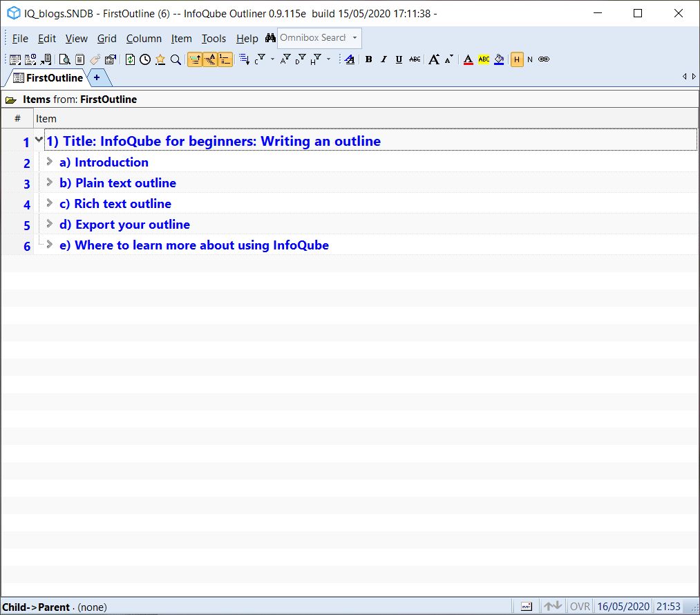Click the A filter funnel icon
Viewport: 700px width, 615px height.
pos(285,59)
